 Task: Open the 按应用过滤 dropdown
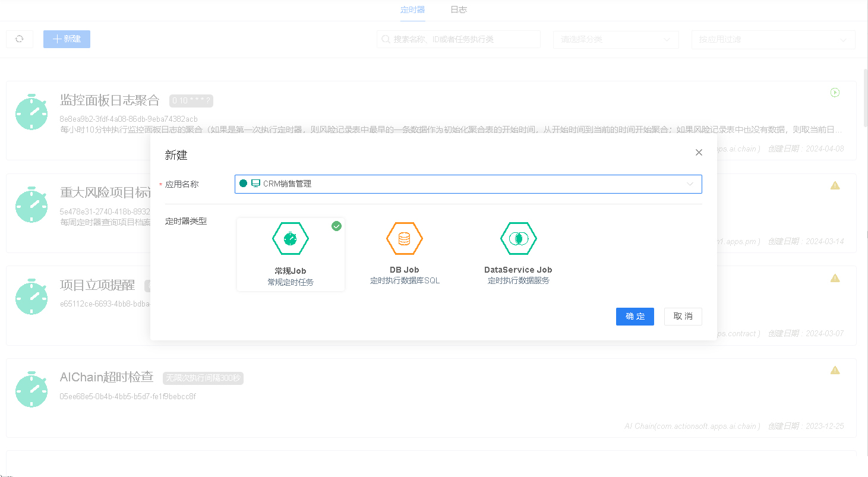[774, 40]
